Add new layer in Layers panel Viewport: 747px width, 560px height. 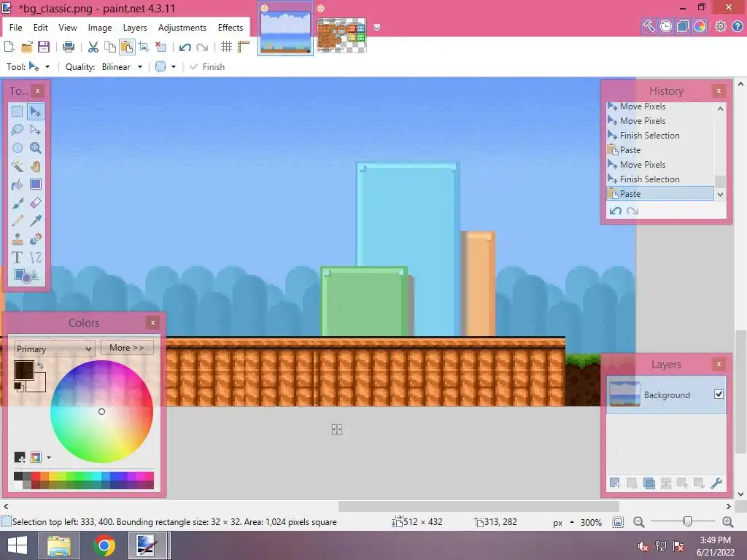615,483
